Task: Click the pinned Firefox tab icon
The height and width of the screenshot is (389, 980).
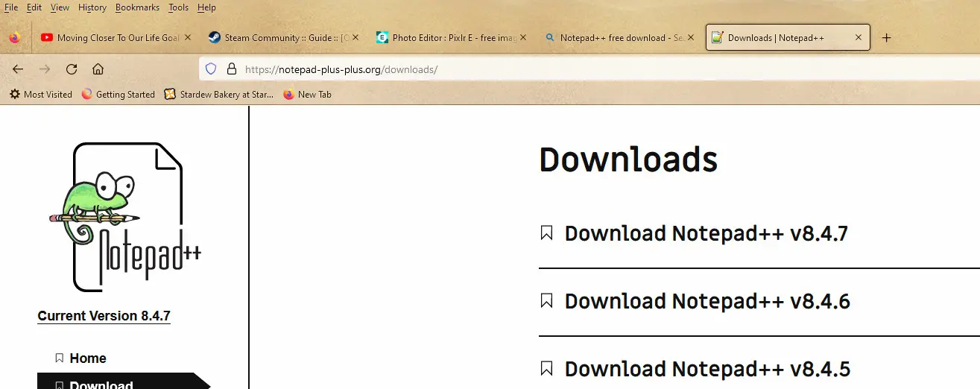Action: [15, 37]
